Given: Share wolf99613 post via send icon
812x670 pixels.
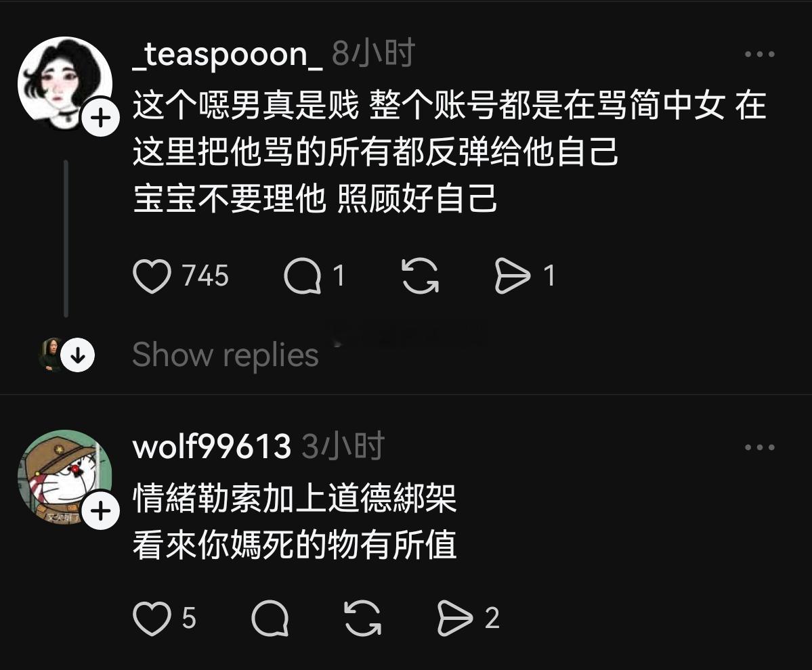Looking at the screenshot, I should point(455,619).
